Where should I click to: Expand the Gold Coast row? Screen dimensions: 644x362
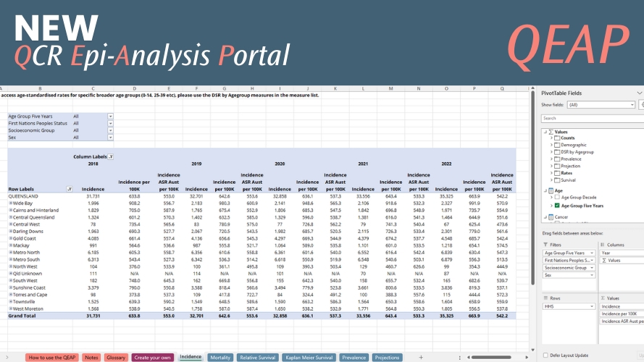pos(11,238)
